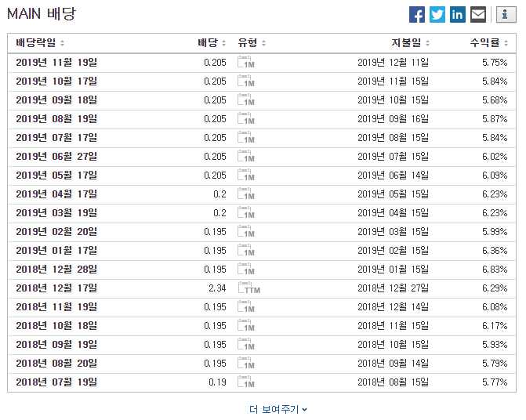Click yield value 6.09%
Viewport: 526px width, 420px height.
(x=495, y=175)
